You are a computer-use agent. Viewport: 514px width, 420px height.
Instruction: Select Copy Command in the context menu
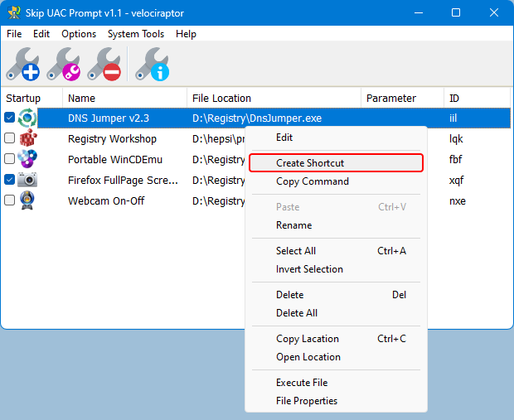pos(312,181)
